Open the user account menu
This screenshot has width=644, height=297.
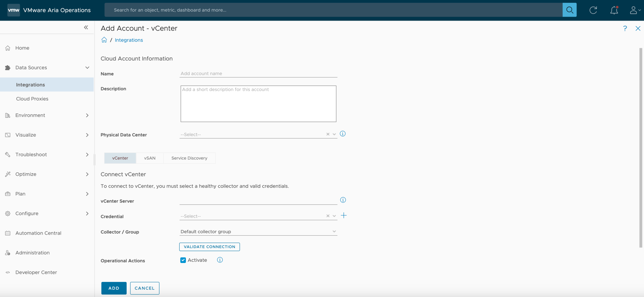coord(634,10)
